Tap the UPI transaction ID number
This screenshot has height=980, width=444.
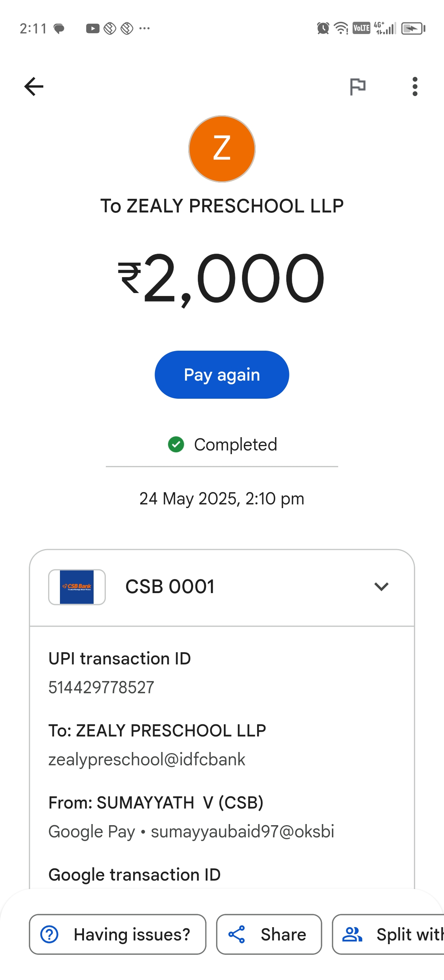(x=101, y=687)
